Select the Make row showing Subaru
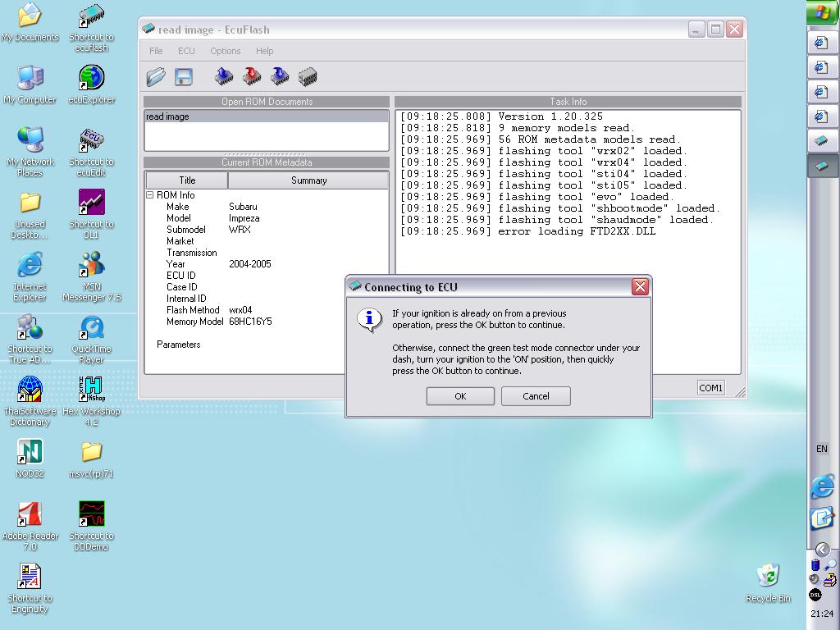 [x=267, y=207]
